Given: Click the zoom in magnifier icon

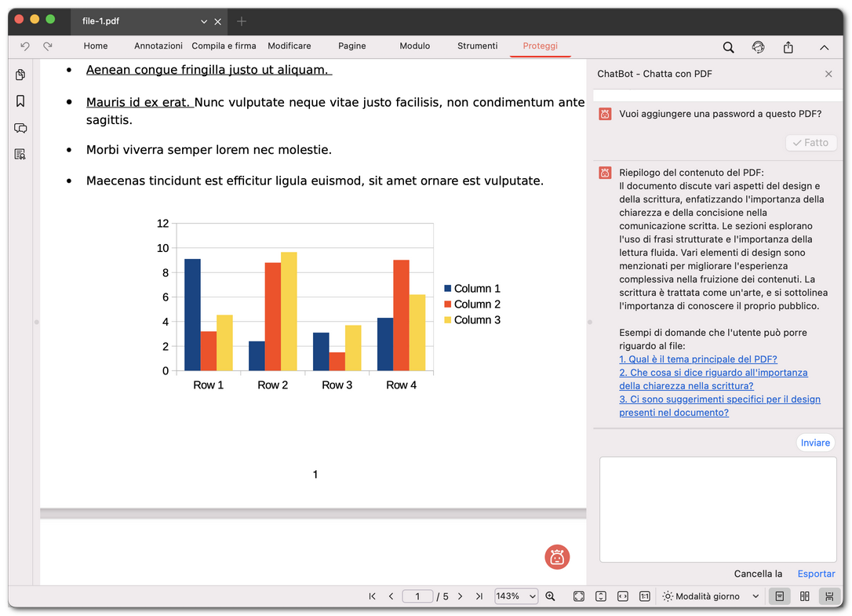Looking at the screenshot, I should click(x=550, y=596).
